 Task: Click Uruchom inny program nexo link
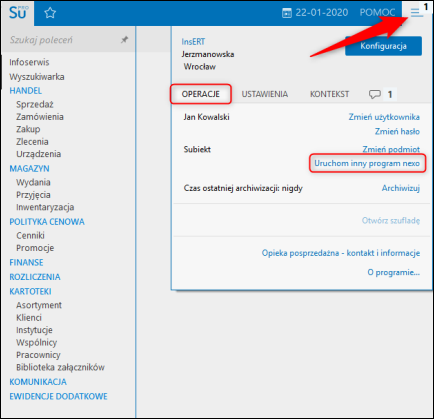click(367, 163)
